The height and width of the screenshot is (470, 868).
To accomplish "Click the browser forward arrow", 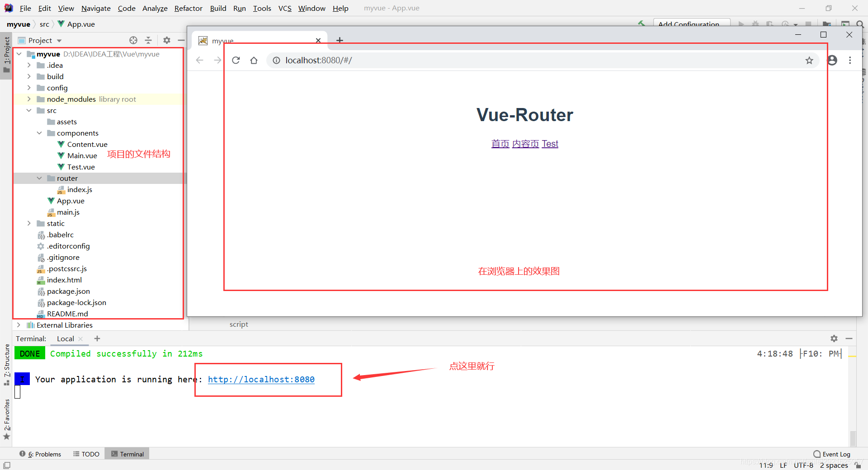I will click(x=218, y=60).
